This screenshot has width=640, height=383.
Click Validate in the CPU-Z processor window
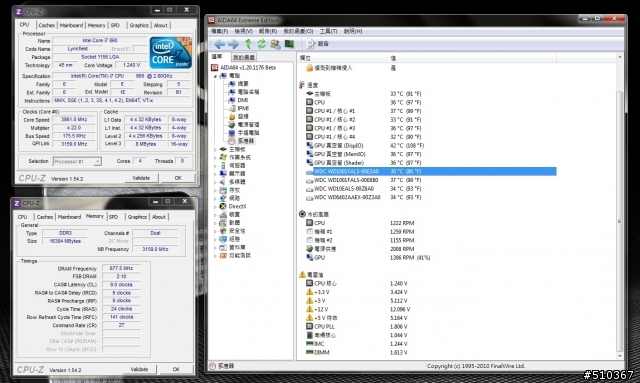tap(141, 178)
